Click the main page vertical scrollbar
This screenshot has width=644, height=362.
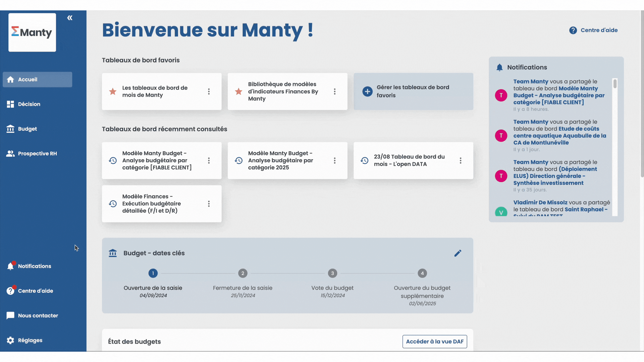click(642, 94)
